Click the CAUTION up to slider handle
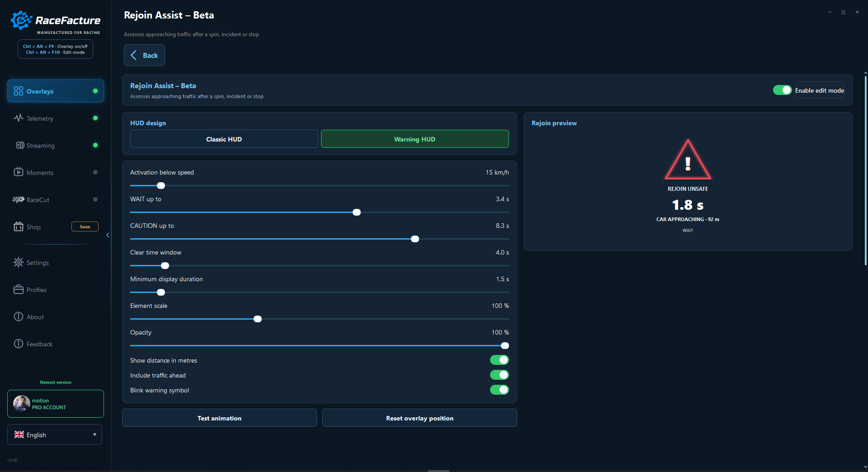This screenshot has height=472, width=868. [415, 239]
